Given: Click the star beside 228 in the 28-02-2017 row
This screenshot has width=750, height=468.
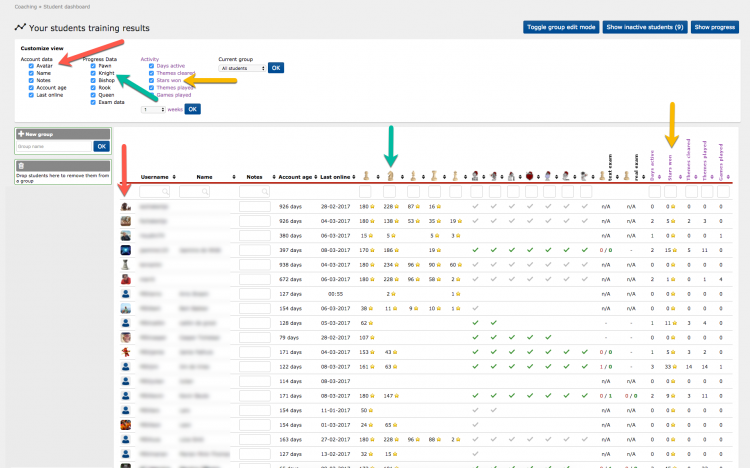Looking at the screenshot, I should coord(397,207).
